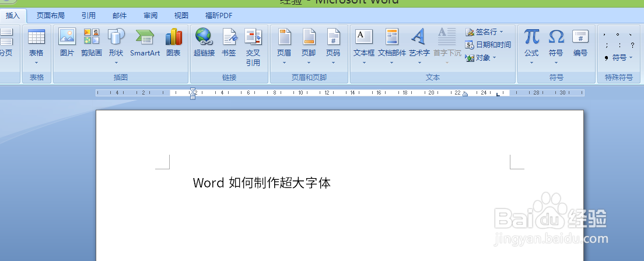Screen dimensions: 644x261
Task: Expand the 页脚 footer dropdown arrow
Action: coord(309,63)
